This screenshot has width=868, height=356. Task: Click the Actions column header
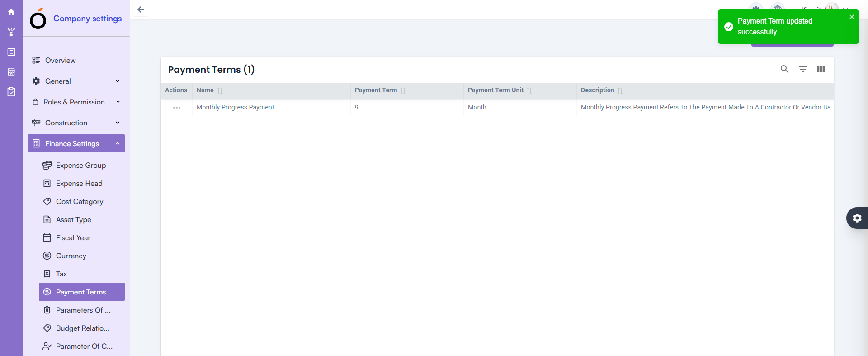(176, 90)
